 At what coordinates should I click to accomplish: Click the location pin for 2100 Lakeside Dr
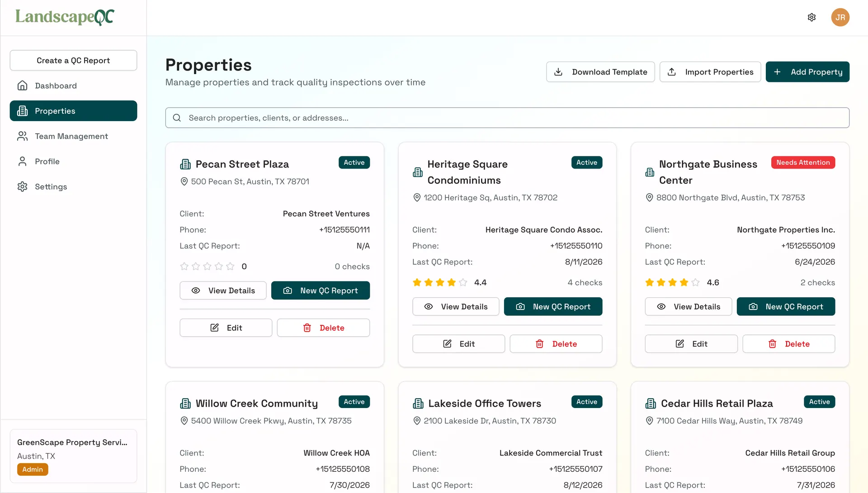pyautogui.click(x=417, y=421)
